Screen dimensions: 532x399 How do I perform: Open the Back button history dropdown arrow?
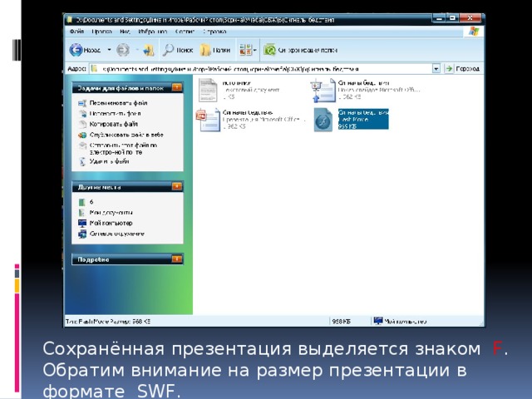[x=109, y=50]
